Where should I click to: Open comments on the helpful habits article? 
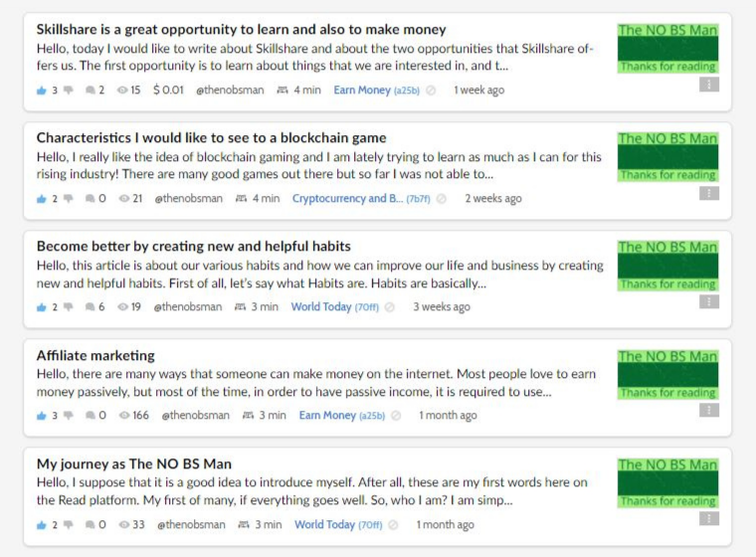pos(90,306)
